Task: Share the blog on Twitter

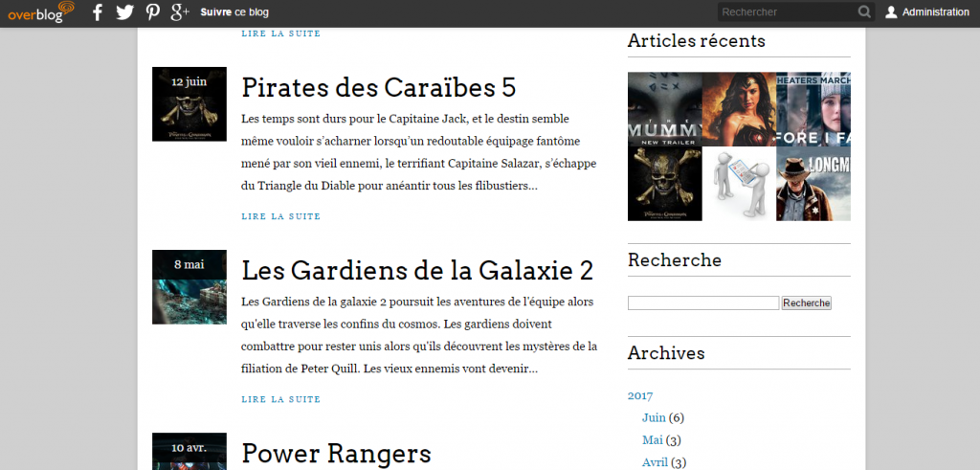Action: pyautogui.click(x=124, y=12)
